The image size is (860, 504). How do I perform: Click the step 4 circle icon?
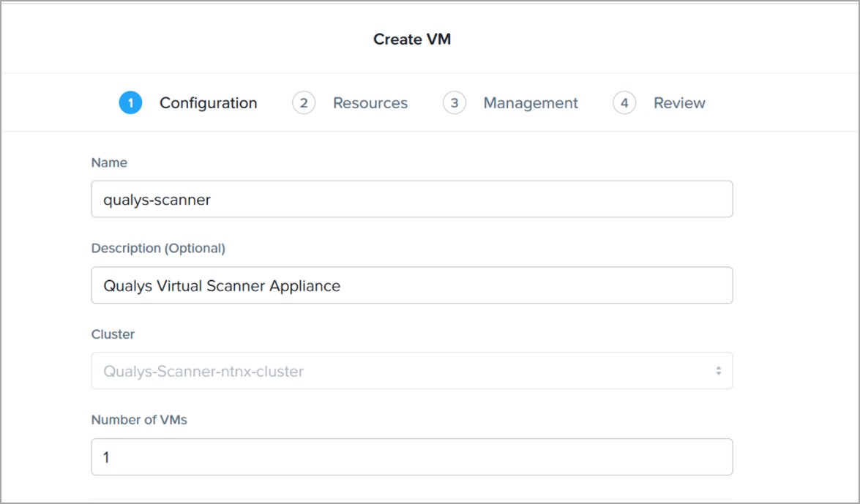[x=624, y=103]
